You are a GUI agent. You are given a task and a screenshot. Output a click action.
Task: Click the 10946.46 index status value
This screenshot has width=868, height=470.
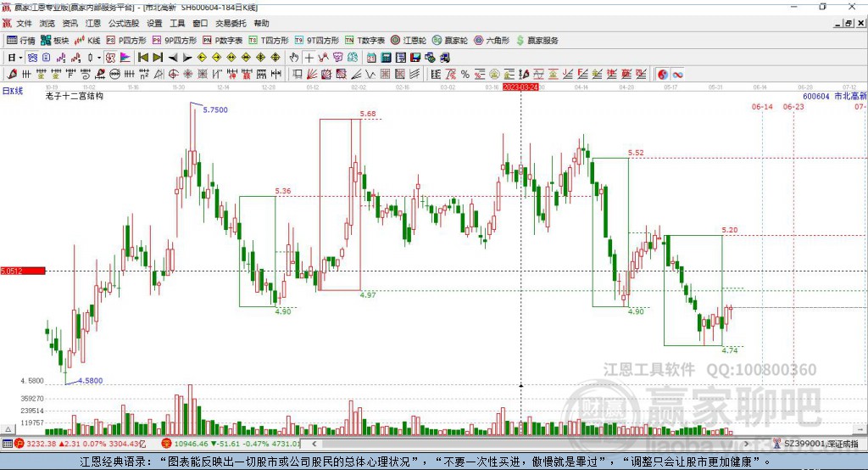191,444
